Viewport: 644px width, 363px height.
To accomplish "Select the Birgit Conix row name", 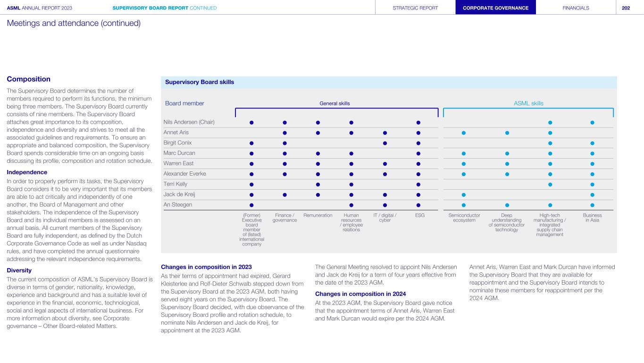I will click(178, 143).
